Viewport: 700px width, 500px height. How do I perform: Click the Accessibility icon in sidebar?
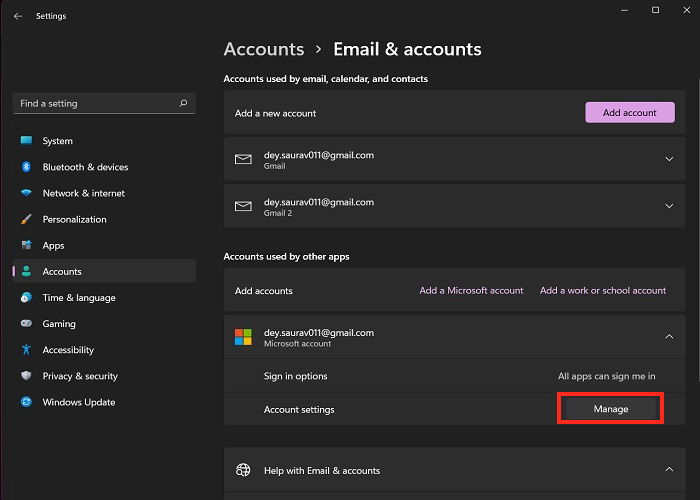click(26, 350)
